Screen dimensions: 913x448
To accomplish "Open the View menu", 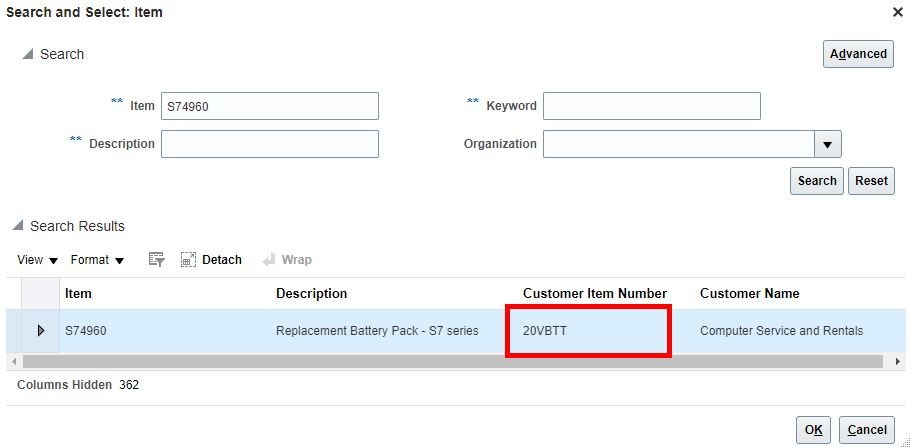I will [38, 260].
